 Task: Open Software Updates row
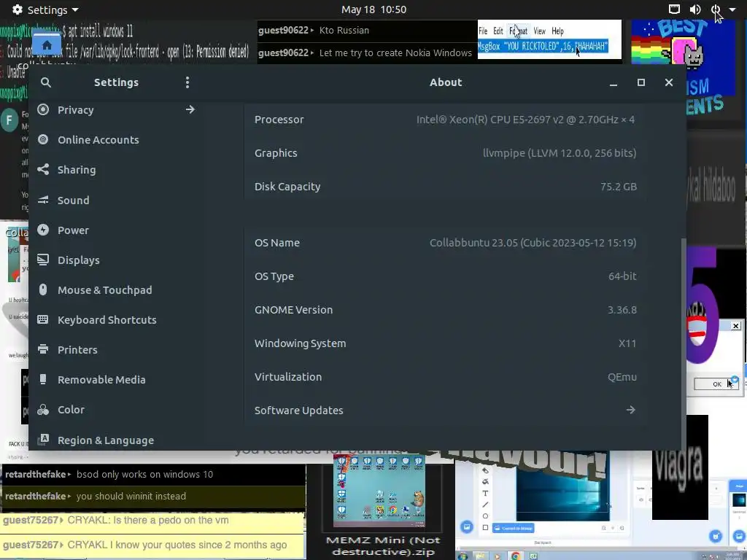pos(445,411)
